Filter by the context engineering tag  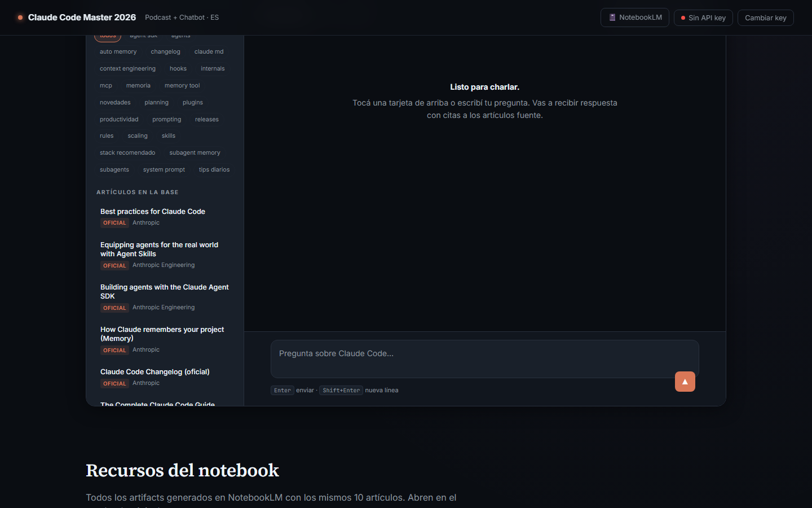tap(127, 68)
